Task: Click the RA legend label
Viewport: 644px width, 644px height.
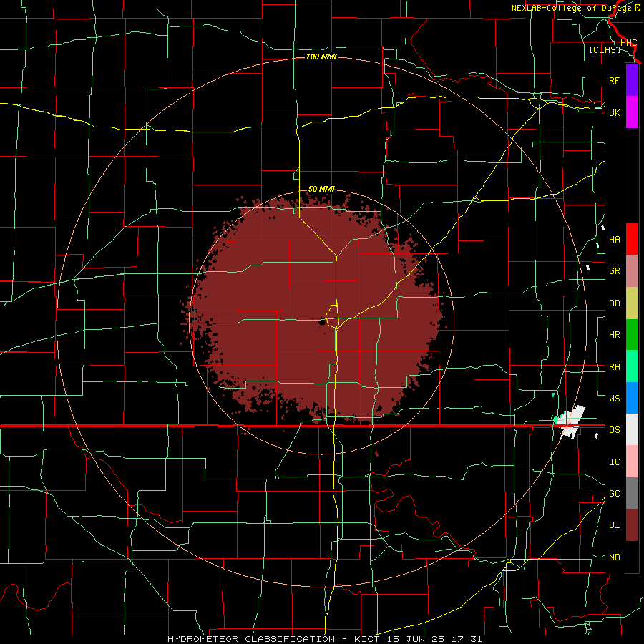Action: (614, 367)
